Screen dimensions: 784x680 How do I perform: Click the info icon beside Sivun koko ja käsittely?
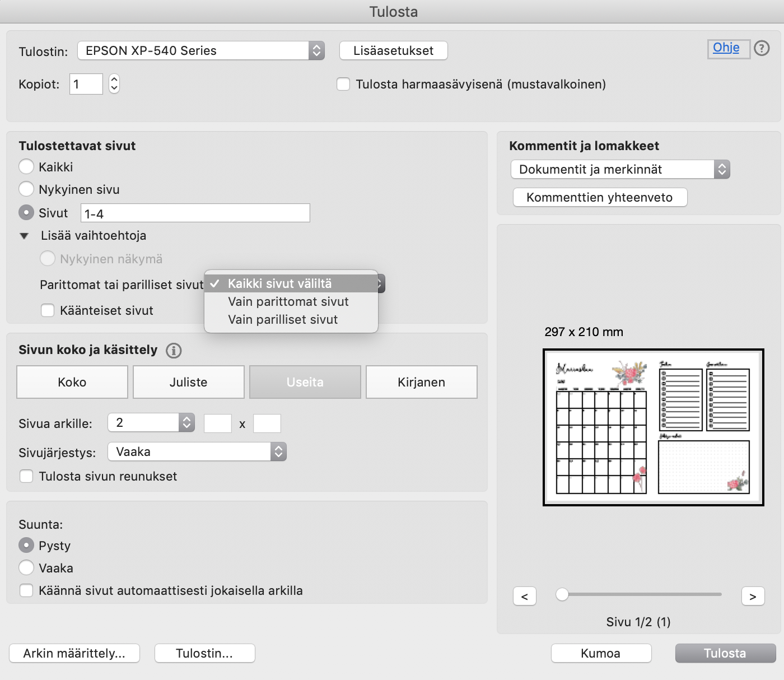tap(174, 351)
